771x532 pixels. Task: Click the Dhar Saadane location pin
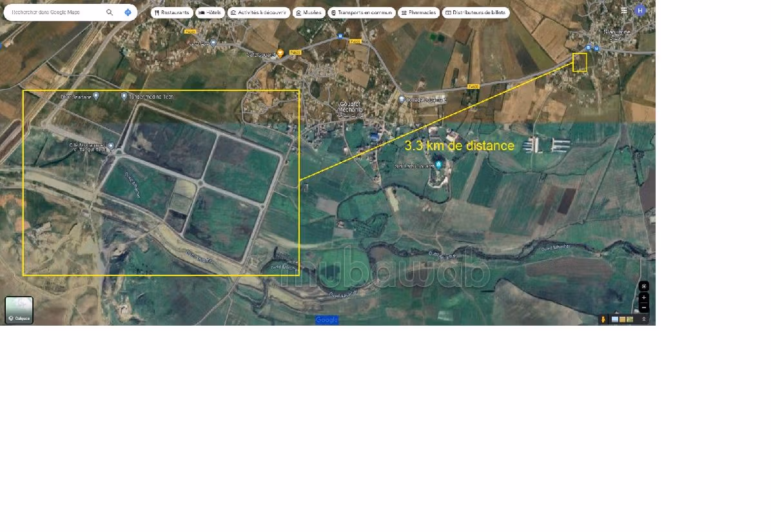pyautogui.click(x=96, y=96)
